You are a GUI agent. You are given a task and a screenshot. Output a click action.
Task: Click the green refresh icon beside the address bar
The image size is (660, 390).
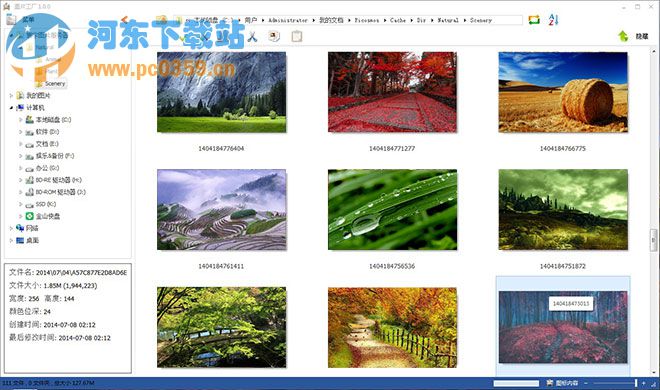(534, 19)
